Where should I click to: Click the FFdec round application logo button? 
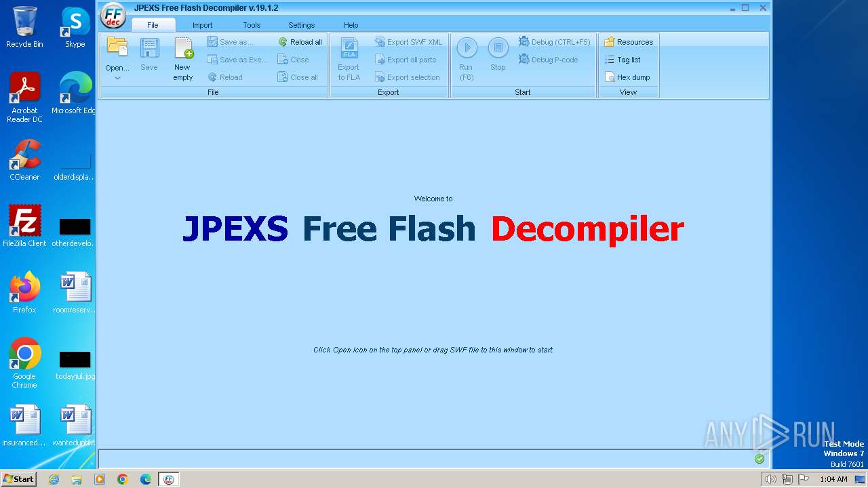(x=113, y=15)
